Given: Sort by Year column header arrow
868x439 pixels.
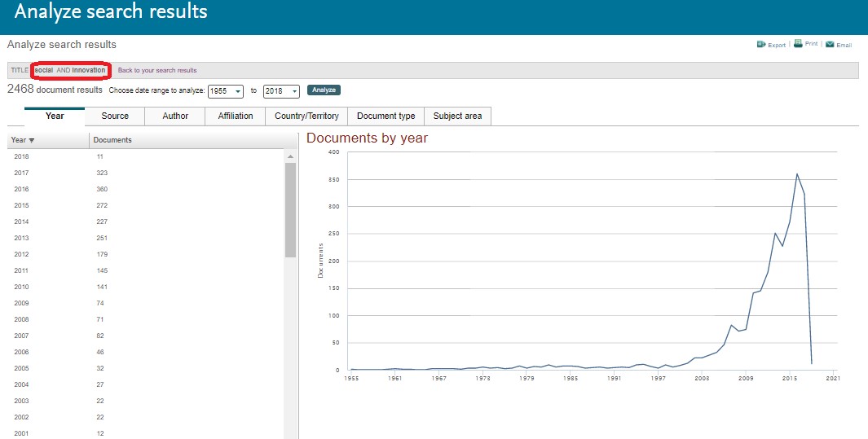Looking at the screenshot, I should coord(32,140).
